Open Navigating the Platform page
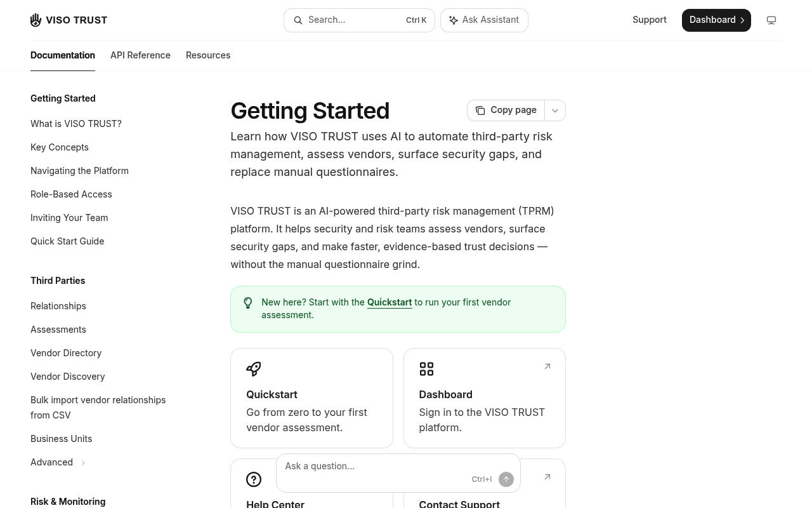 [79, 171]
